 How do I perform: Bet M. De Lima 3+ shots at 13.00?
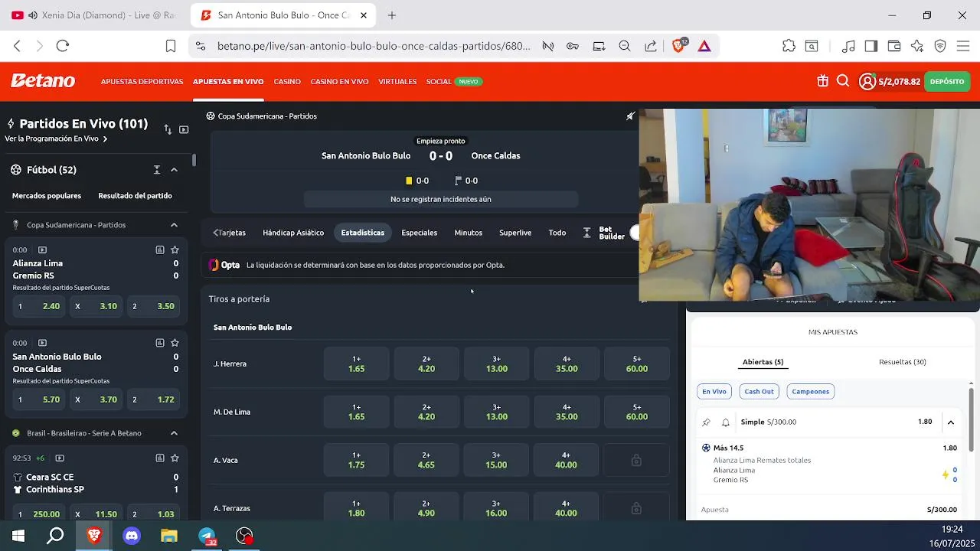[x=496, y=412]
